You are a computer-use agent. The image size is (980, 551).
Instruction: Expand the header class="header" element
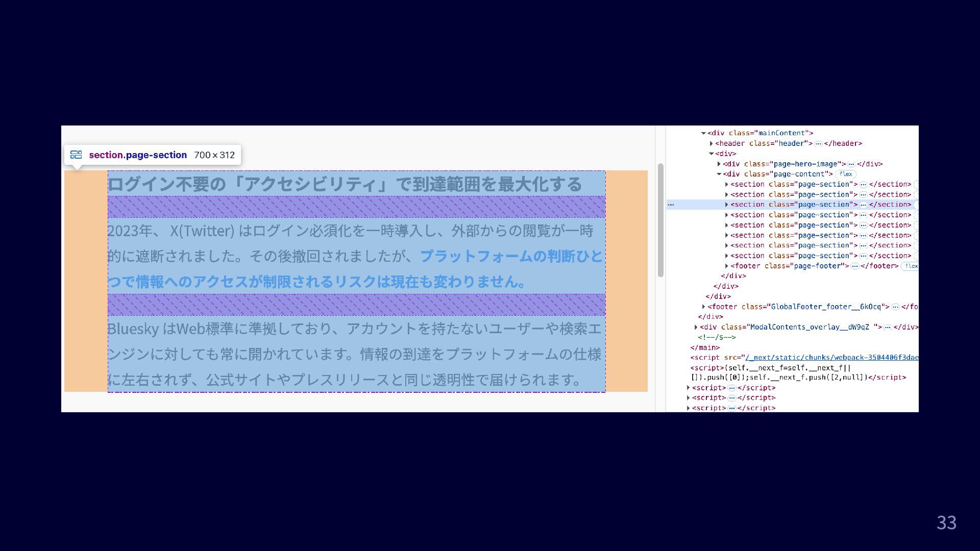pyautogui.click(x=711, y=143)
